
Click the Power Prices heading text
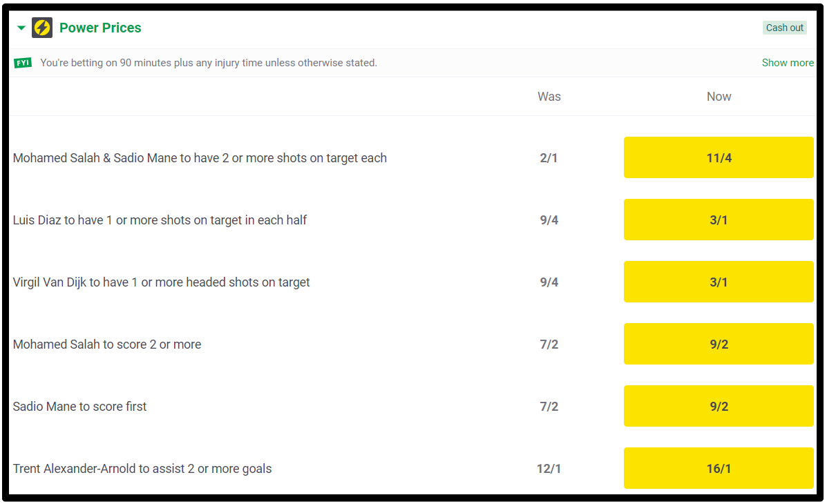coord(100,28)
